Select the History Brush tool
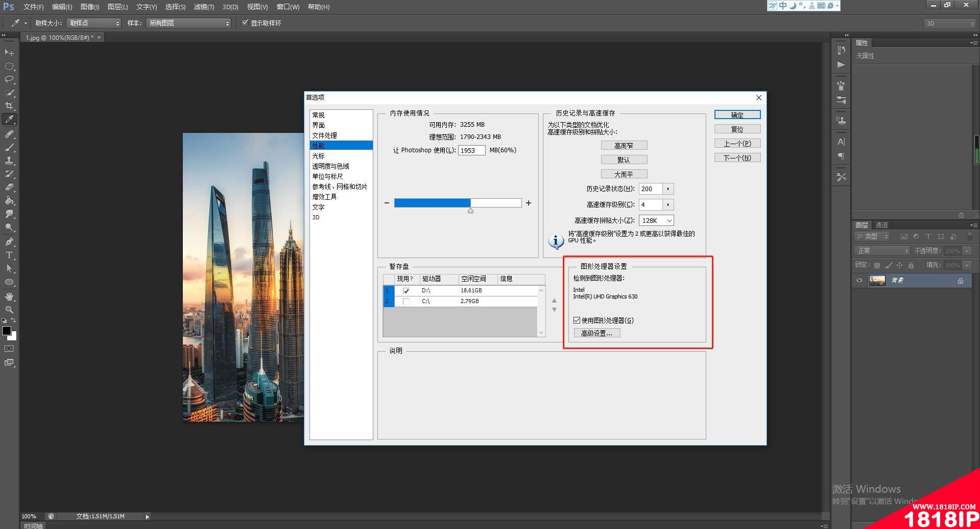 [9, 174]
